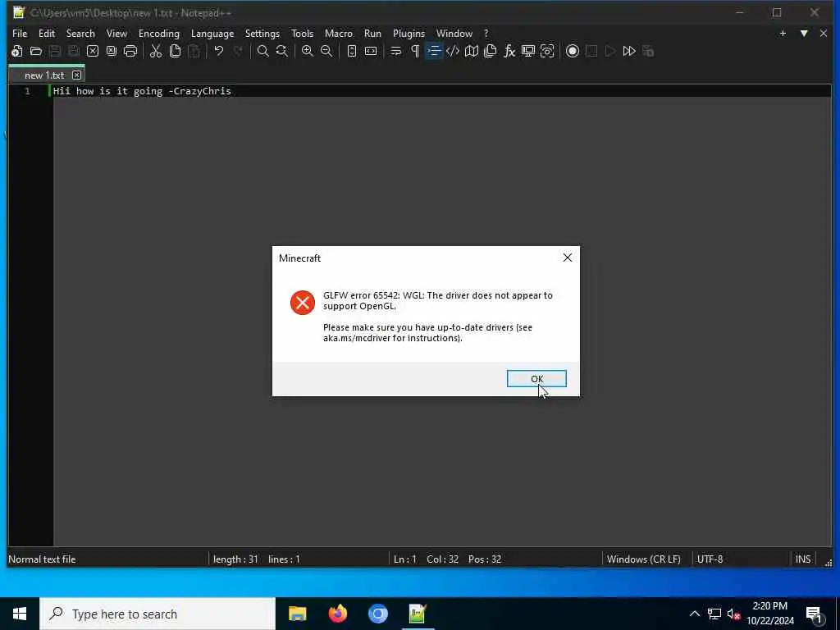
Task: Click the 'Type here to search' box
Action: tap(157, 614)
